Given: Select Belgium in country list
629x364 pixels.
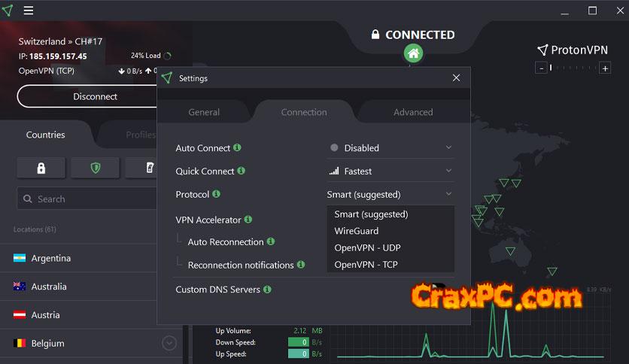Looking at the screenshot, I should (92, 343).
